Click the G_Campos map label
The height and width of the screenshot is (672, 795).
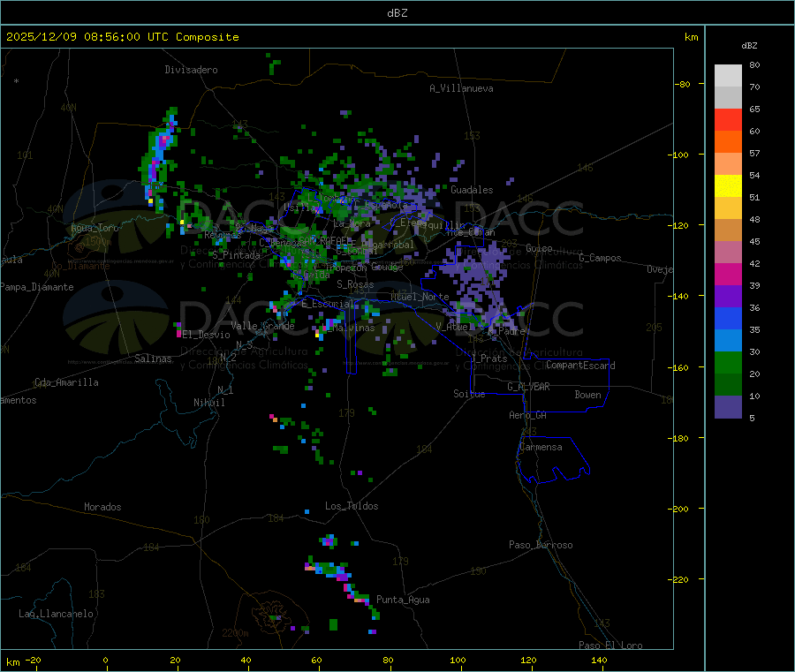601,258
